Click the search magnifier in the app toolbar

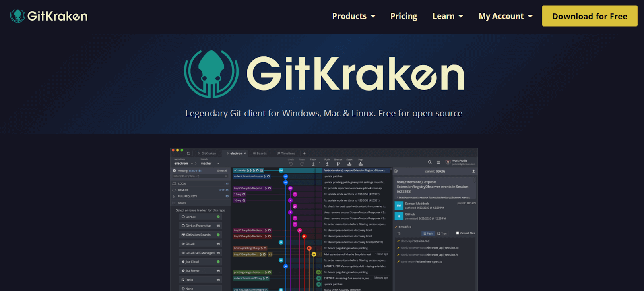tap(430, 162)
